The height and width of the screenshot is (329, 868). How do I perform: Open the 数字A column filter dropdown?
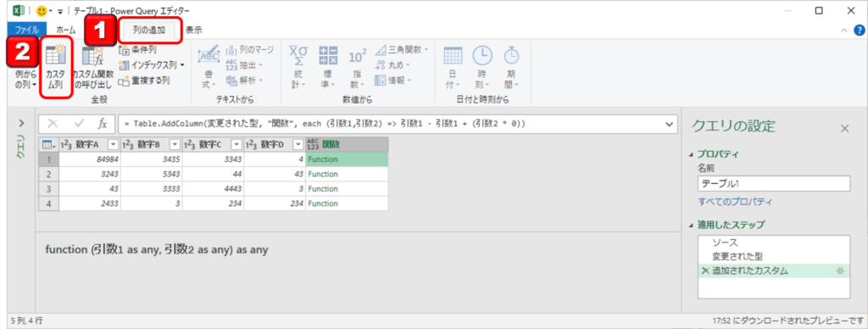click(x=113, y=144)
